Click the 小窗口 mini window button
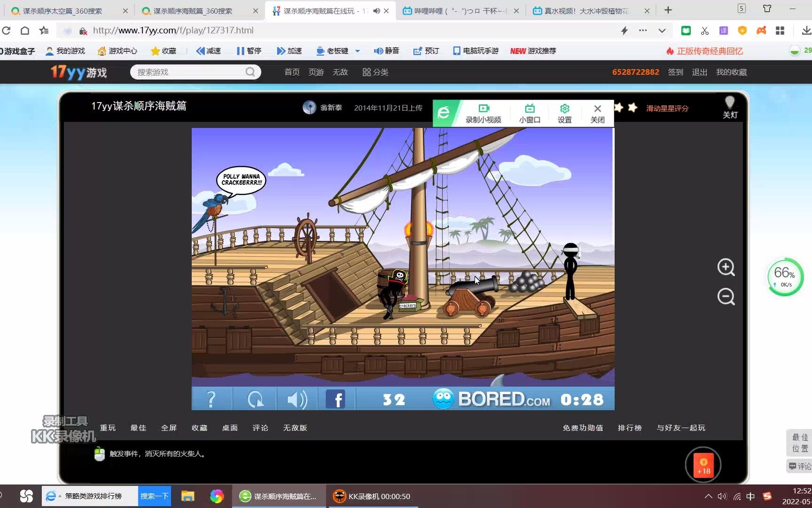The width and height of the screenshot is (812, 508). (x=530, y=114)
